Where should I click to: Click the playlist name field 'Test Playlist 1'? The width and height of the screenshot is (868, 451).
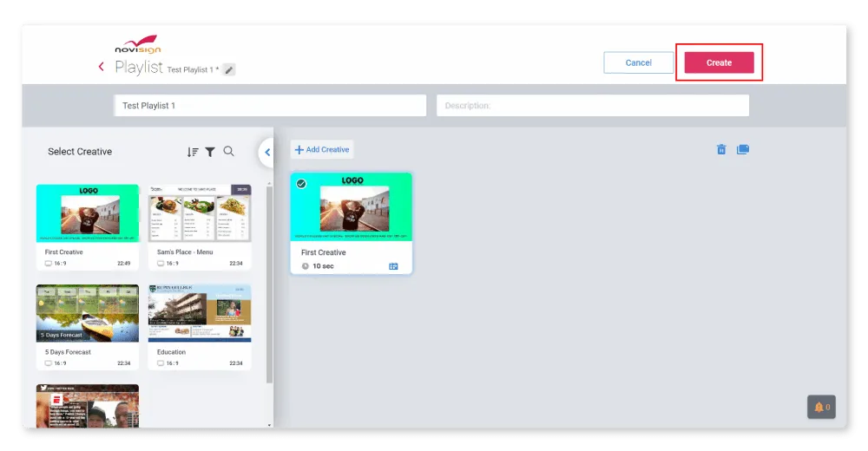[x=270, y=106]
